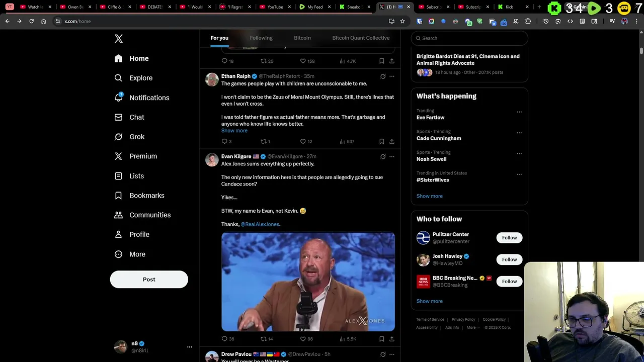Follow BBC Breaking News
The width and height of the screenshot is (644, 362).
coord(509,282)
